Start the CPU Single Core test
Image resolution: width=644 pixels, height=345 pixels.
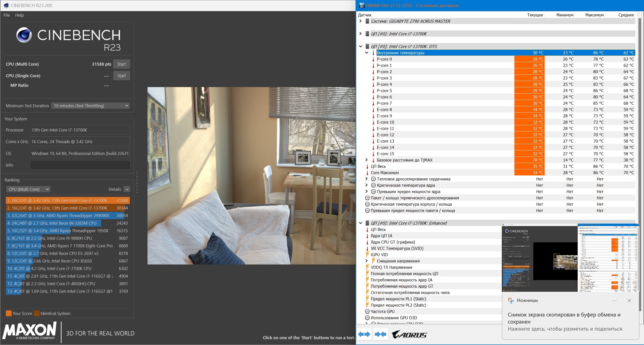[x=122, y=76]
